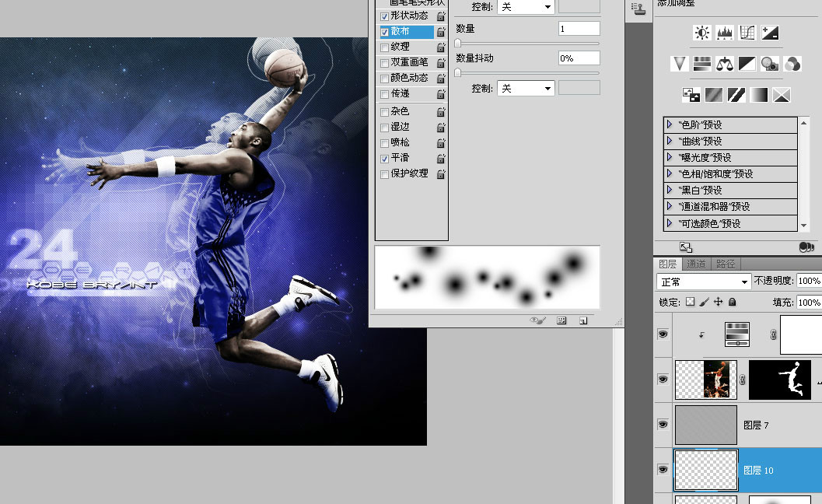Screen dimensions: 822x504
Task: Enable the 双重画笔 checkbox
Action: tap(384, 64)
